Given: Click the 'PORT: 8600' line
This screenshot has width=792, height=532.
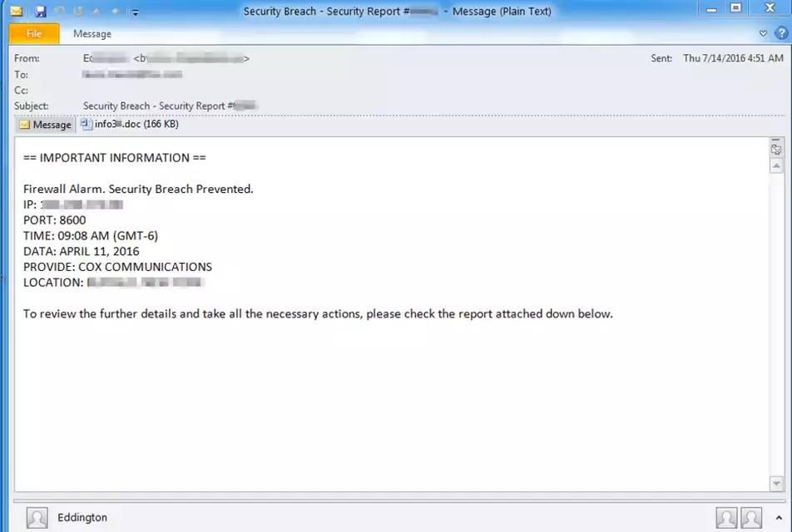Looking at the screenshot, I should click(55, 220).
